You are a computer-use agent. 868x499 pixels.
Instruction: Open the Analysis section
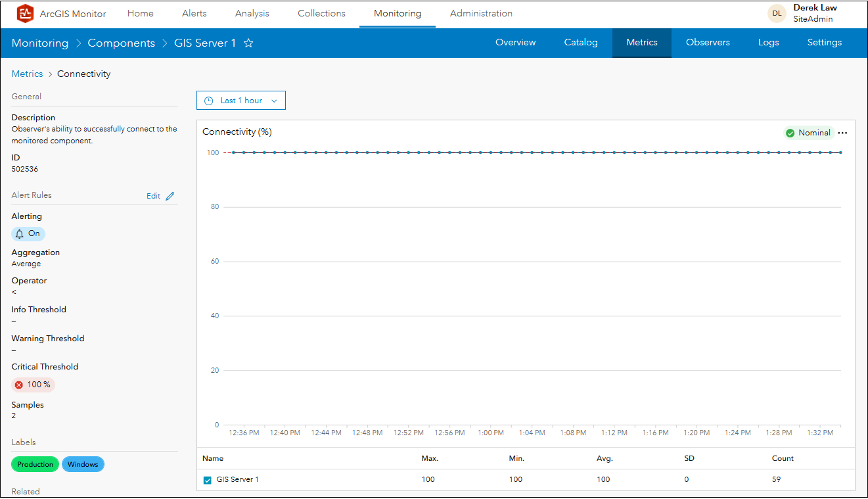[x=252, y=13]
